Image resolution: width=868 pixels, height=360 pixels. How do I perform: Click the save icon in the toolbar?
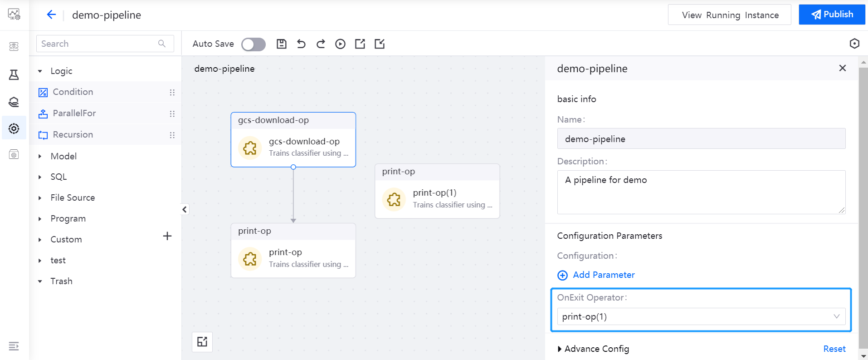282,44
